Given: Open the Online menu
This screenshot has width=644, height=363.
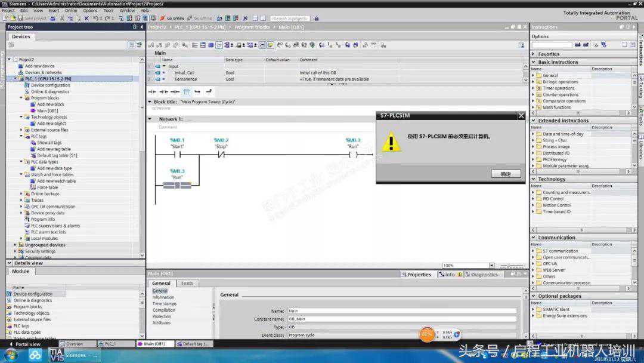Looking at the screenshot, I should (x=70, y=10).
